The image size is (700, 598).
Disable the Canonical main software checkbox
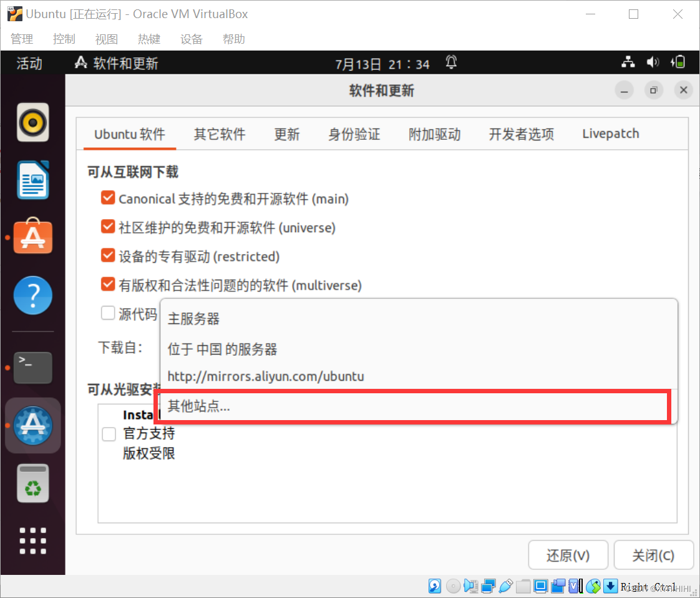107,197
